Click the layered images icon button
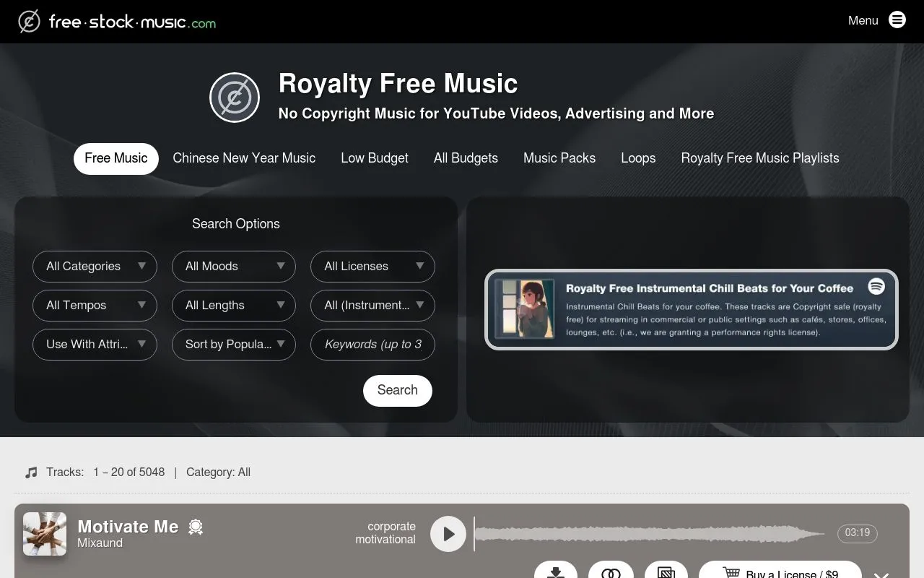The image size is (924, 578). [x=666, y=571]
